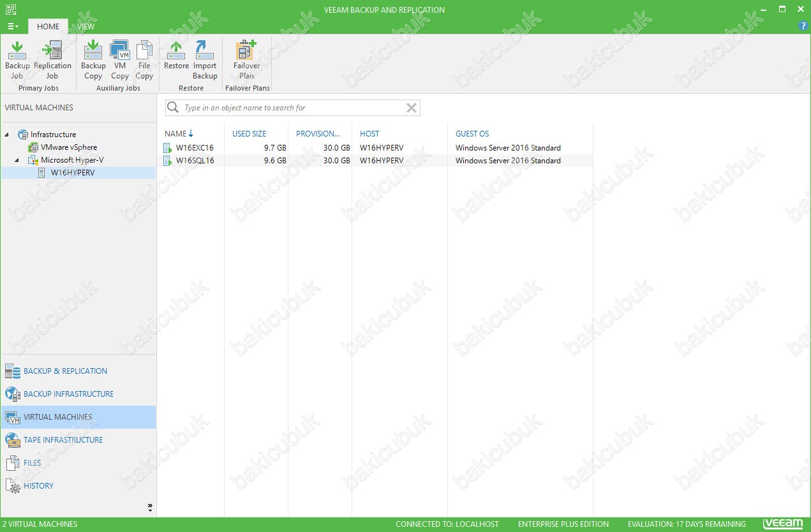This screenshot has height=532, width=811.
Task: Launch the File Copy job
Action: pos(144,60)
